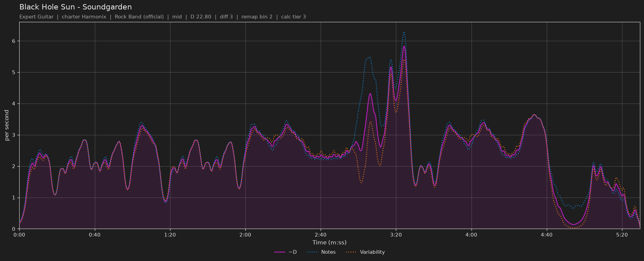The image size is (644, 261).
Task: Click the 3:20 x-axis tick label
Action: pyautogui.click(x=396, y=235)
